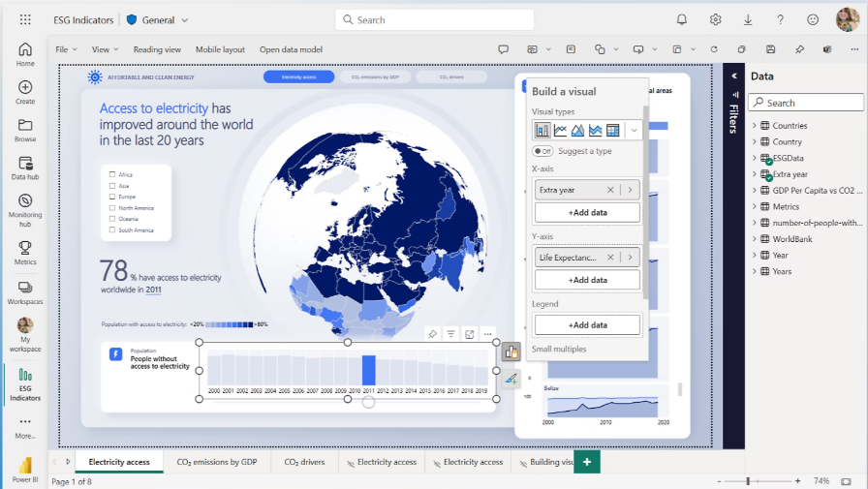Switch to Reading view
Screen dimensions: 868x489
tap(157, 49)
